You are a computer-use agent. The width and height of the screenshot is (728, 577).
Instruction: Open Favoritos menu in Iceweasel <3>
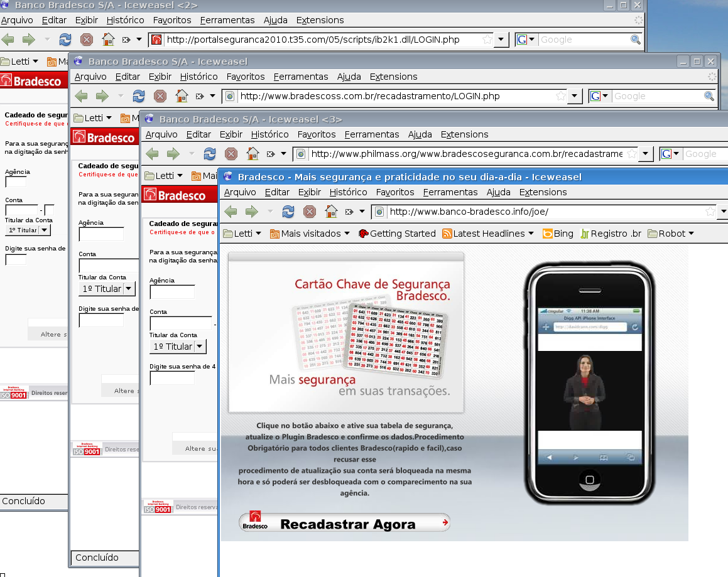(x=317, y=134)
